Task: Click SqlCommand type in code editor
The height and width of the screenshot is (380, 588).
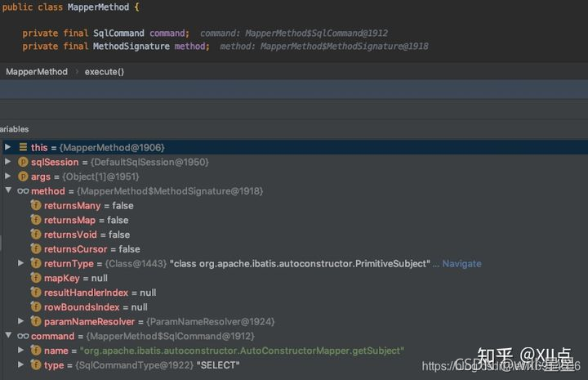Action: click(118, 33)
